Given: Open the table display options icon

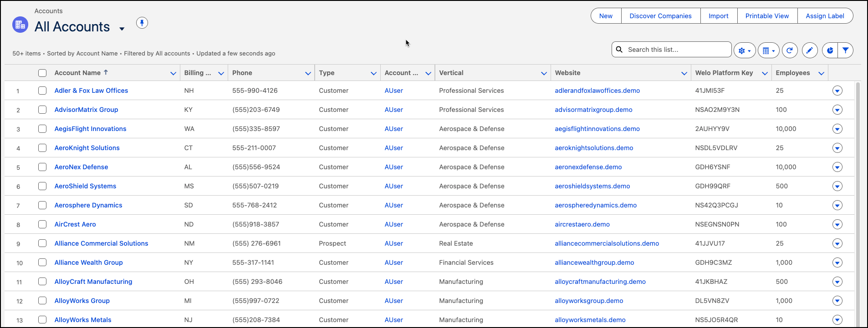Looking at the screenshot, I should [768, 50].
